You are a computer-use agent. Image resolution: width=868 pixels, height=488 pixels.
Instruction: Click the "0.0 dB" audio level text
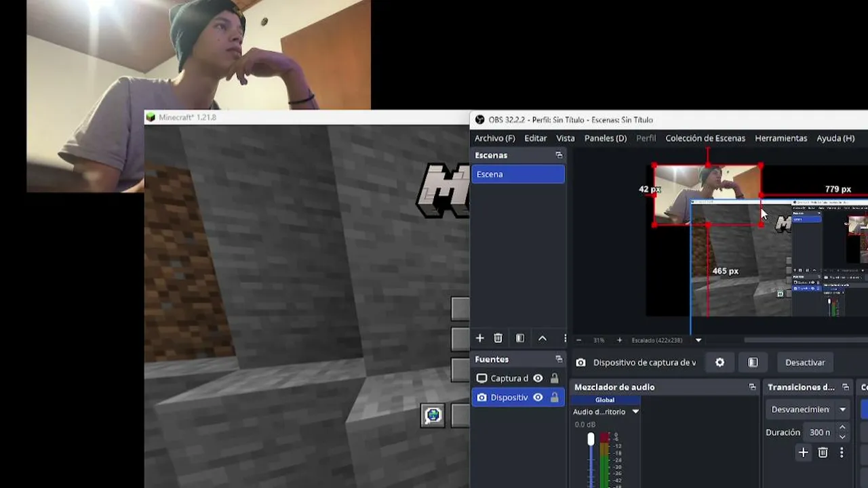585,424
